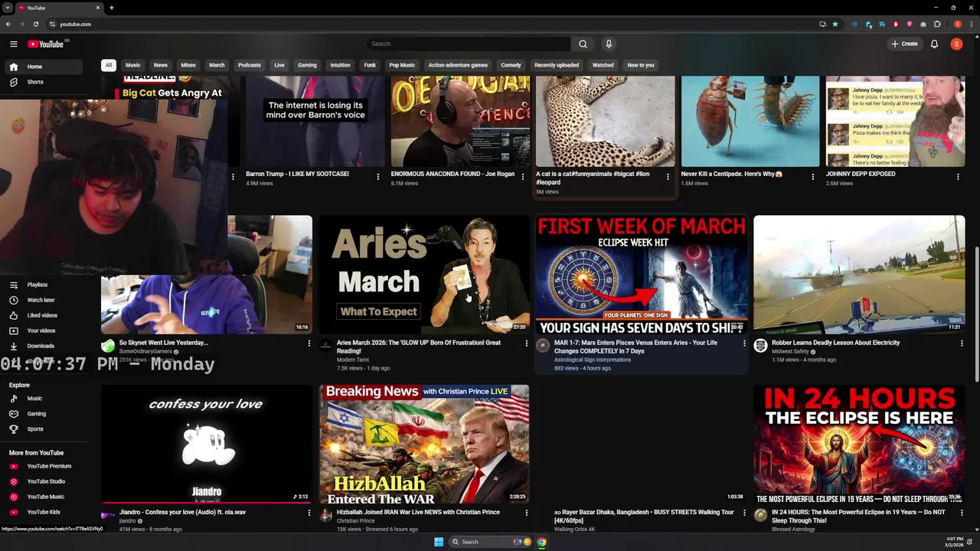Open Your videos in sidebar
Viewport: 980px width, 551px height.
point(42,331)
